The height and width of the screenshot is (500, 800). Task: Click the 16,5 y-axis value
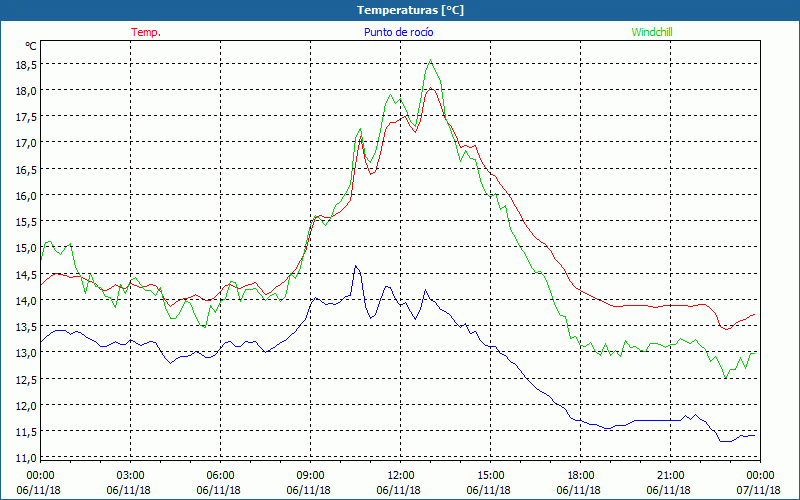[26, 169]
